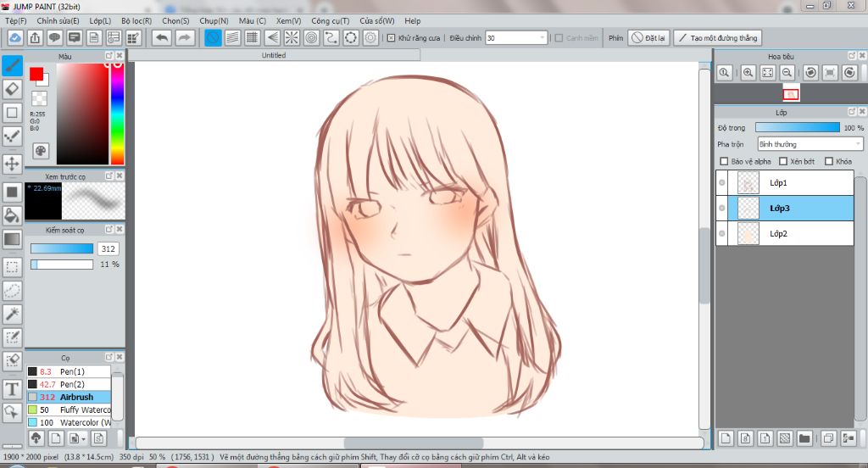
Task: Select the Lasso selection tool
Action: click(12, 290)
